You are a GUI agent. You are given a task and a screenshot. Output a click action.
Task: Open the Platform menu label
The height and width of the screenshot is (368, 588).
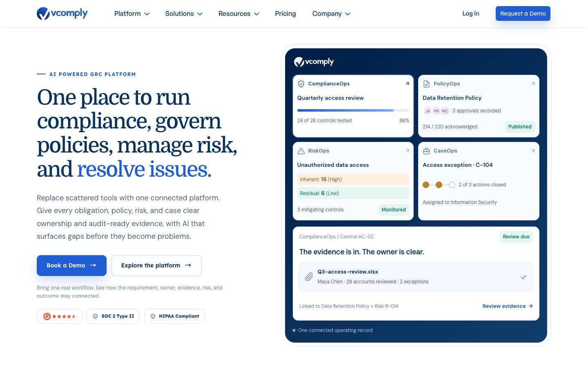pyautogui.click(x=127, y=13)
